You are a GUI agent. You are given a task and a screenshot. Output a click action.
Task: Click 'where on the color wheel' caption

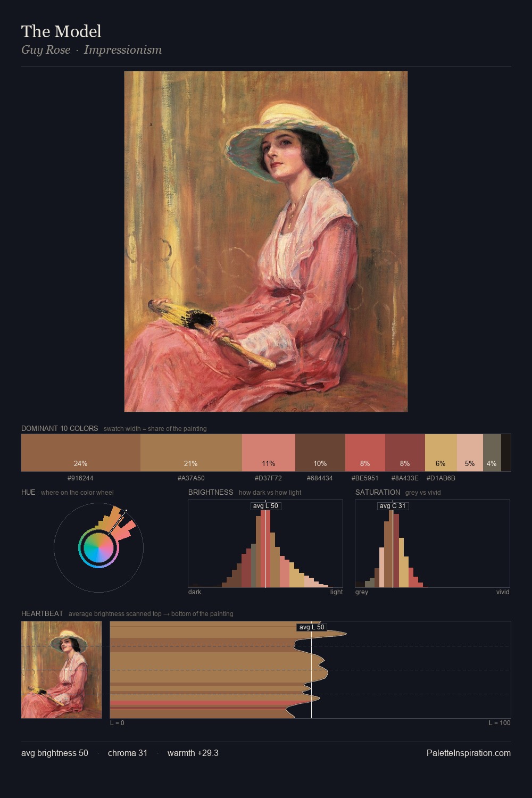tap(77, 493)
